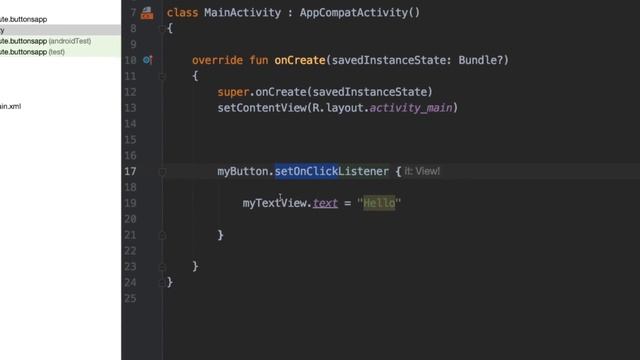Collapse the onCreate fold marker on line 11
This screenshot has width=640, height=360.
tap(162, 76)
